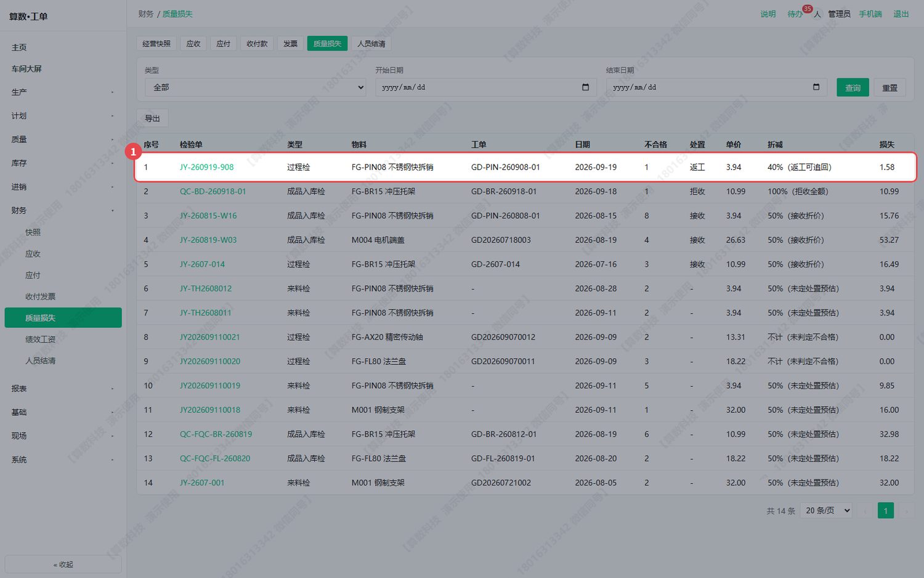Open the 发票 tab
The width and height of the screenshot is (924, 578).
tap(290, 44)
